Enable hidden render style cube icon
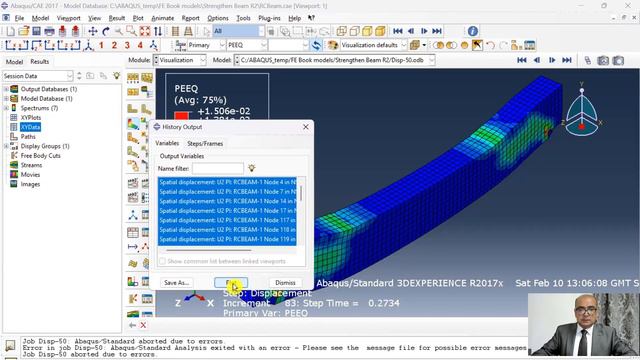The height and width of the screenshot is (360, 640). pos(355,31)
